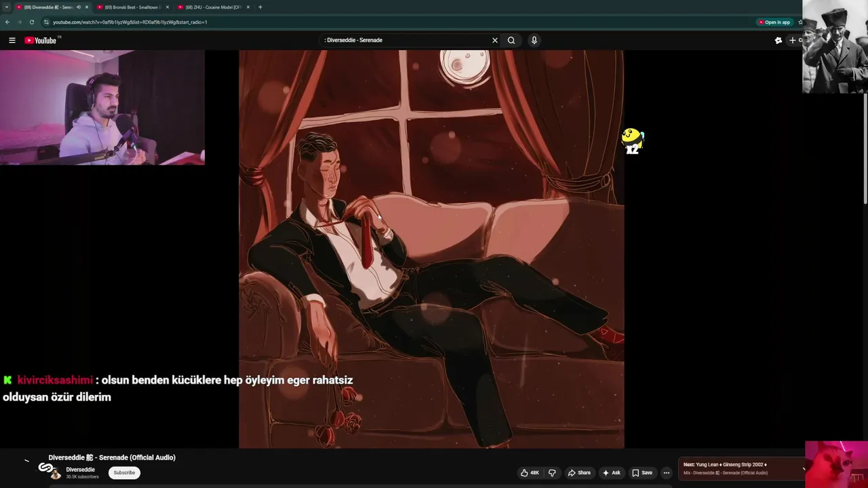Start voice search with the microphone icon

point(534,40)
